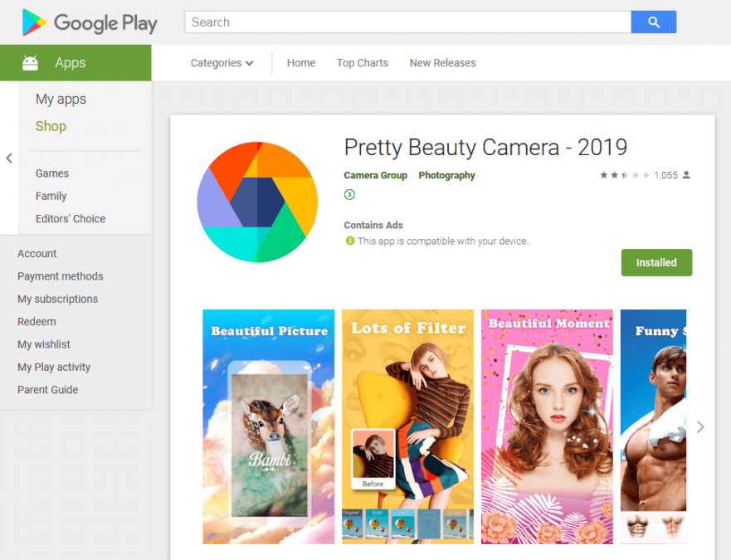The width and height of the screenshot is (731, 560).
Task: Open the Top Charts tab
Action: [362, 63]
